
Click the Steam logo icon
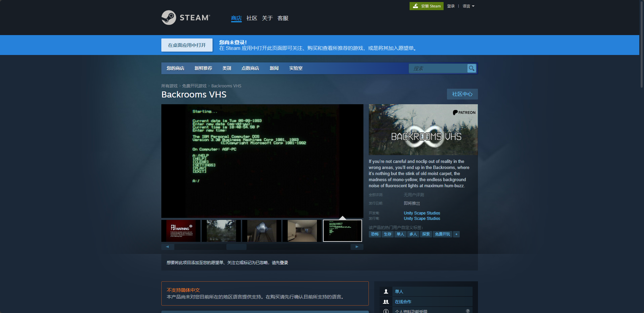(169, 18)
